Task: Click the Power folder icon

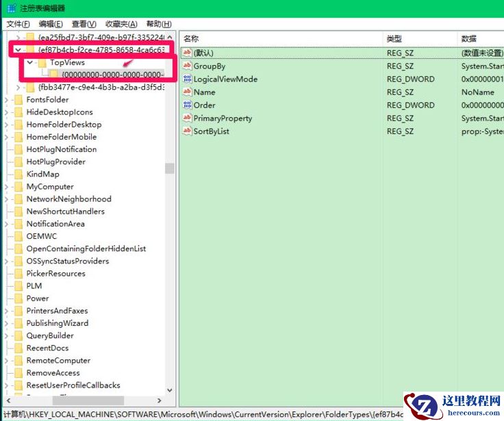Action: coord(18,298)
